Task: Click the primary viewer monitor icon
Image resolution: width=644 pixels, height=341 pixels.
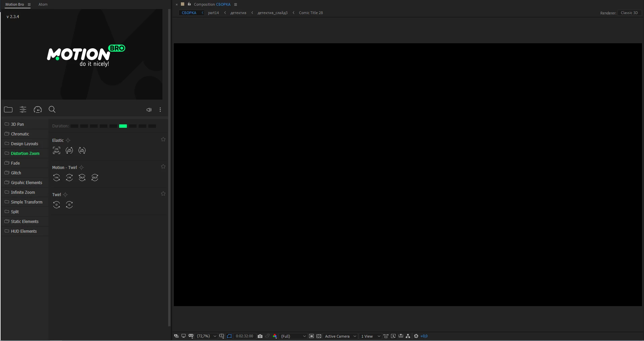Action: point(184,336)
